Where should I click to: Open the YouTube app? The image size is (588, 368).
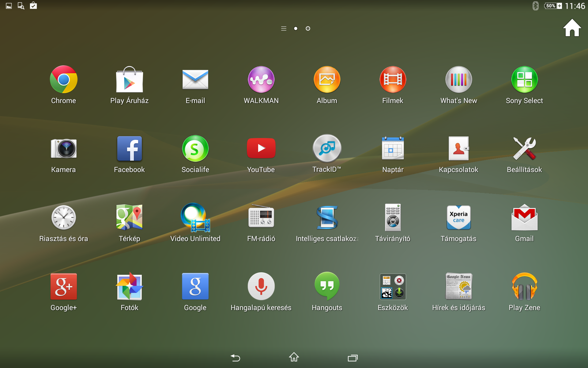click(x=261, y=148)
